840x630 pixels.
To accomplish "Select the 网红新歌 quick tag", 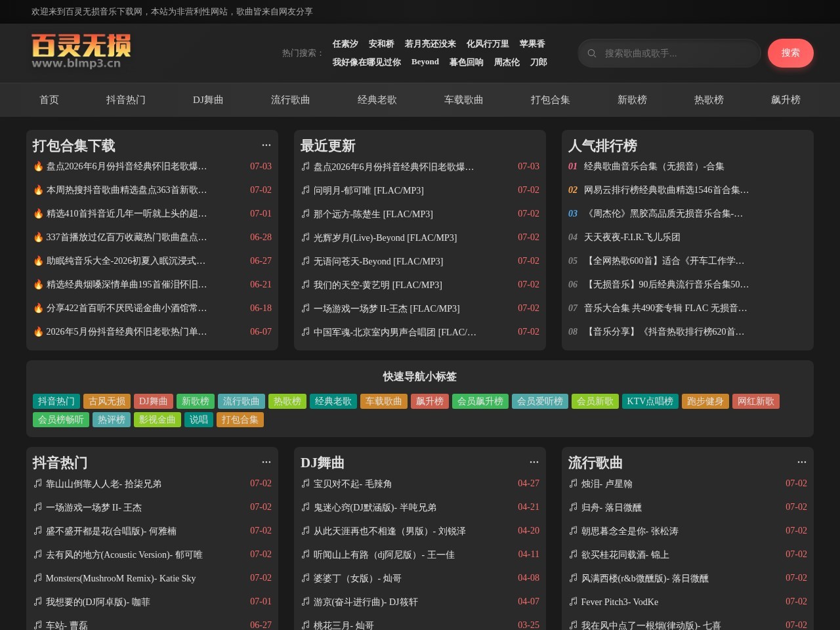I will pos(756,401).
